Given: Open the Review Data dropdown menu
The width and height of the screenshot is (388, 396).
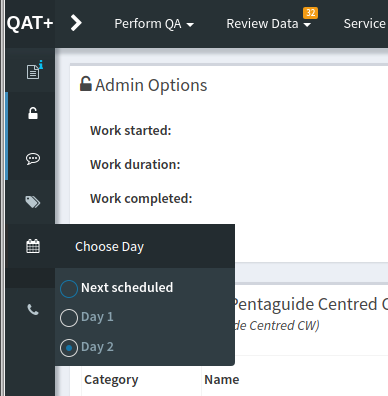Looking at the screenshot, I should (269, 24).
